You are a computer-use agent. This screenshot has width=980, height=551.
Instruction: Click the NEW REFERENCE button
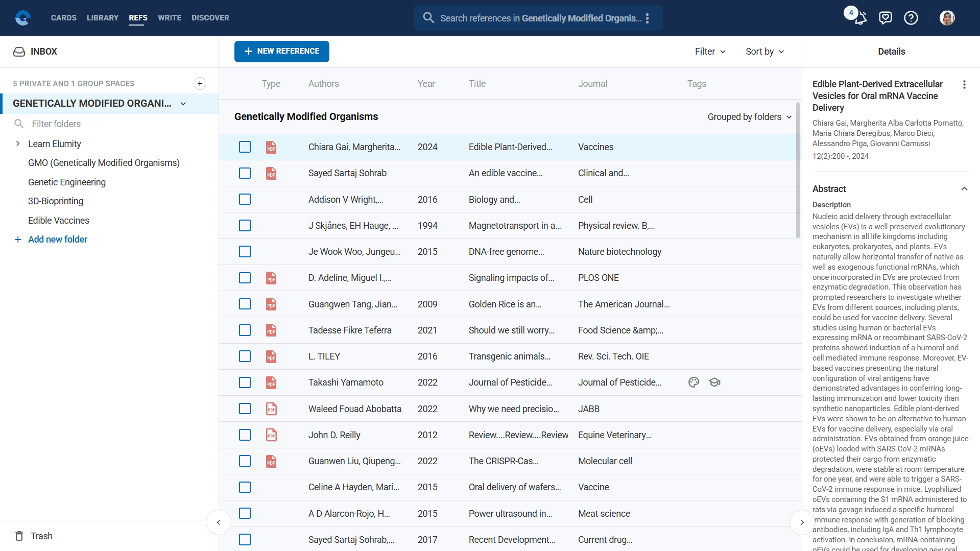click(281, 52)
